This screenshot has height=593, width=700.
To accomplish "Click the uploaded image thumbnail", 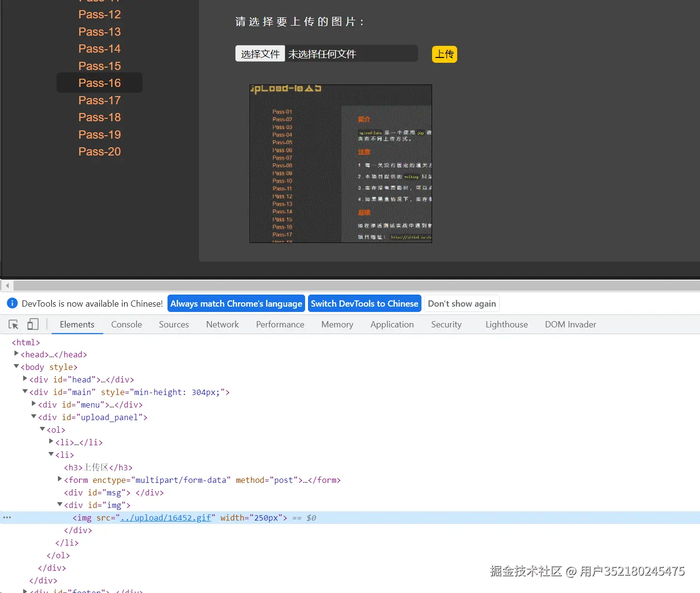I will pos(341,164).
